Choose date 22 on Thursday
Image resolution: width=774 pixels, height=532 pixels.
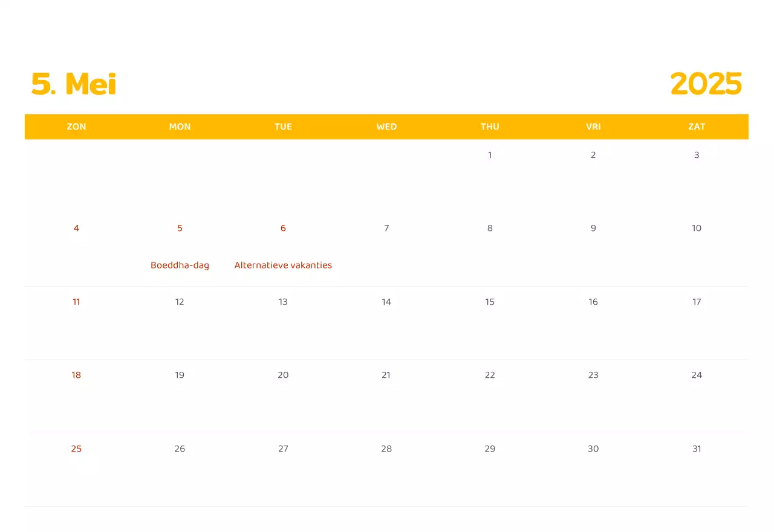(490, 375)
